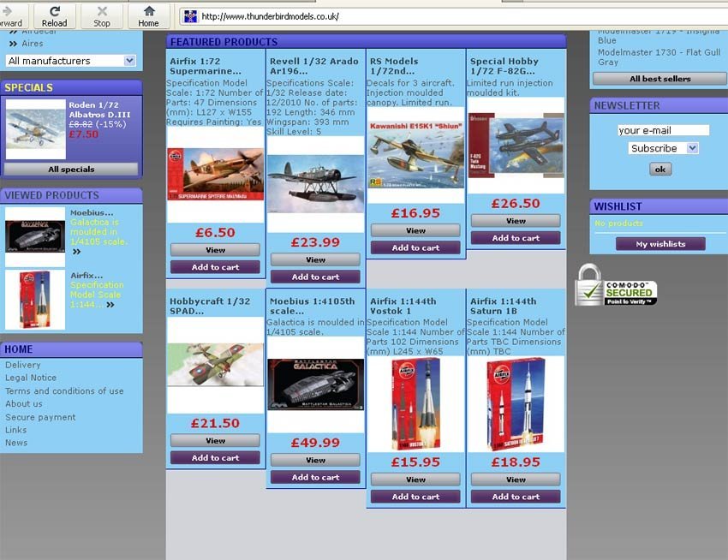
Task: Add Airfix Vostok £15.95 to cart
Action: pos(416,497)
